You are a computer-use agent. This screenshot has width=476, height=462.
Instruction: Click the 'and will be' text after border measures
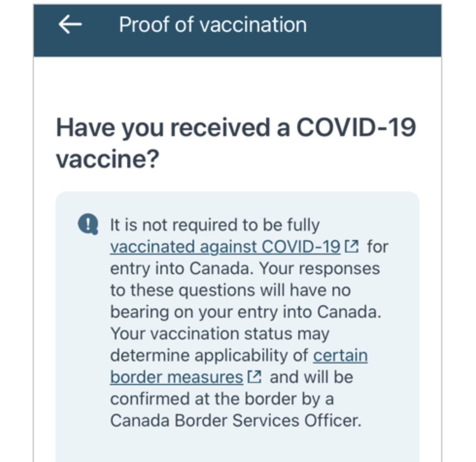(x=312, y=377)
